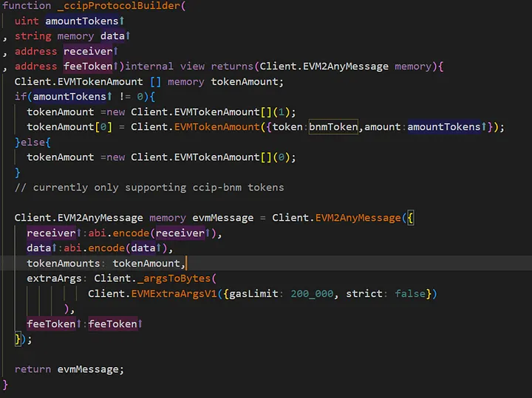Screen dimensions: 532x398
Task: Click the receiver parameter in the address declaration
Action: (x=88, y=51)
